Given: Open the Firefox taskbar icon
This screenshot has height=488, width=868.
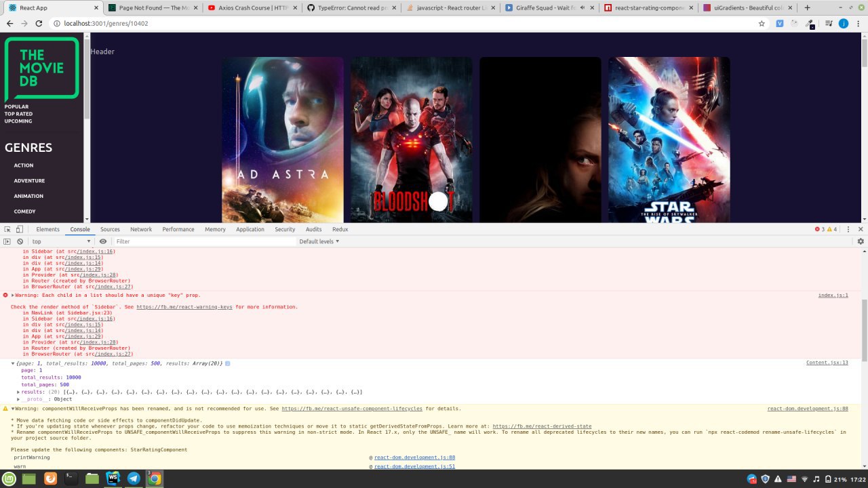Looking at the screenshot, I should (50, 479).
